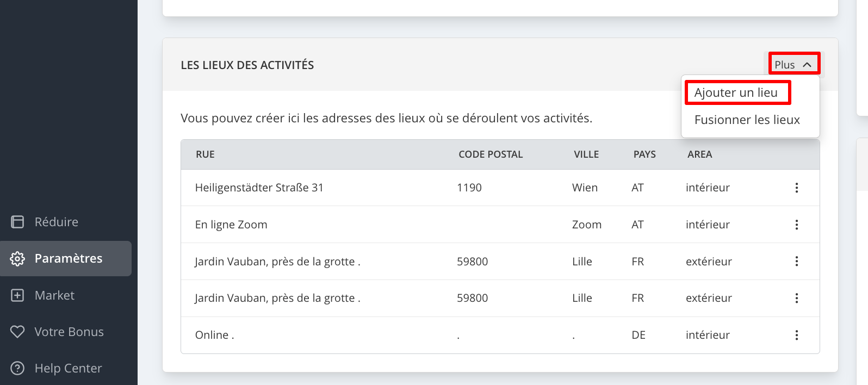Click the Market plus-box icon
868x385 pixels.
[17, 295]
